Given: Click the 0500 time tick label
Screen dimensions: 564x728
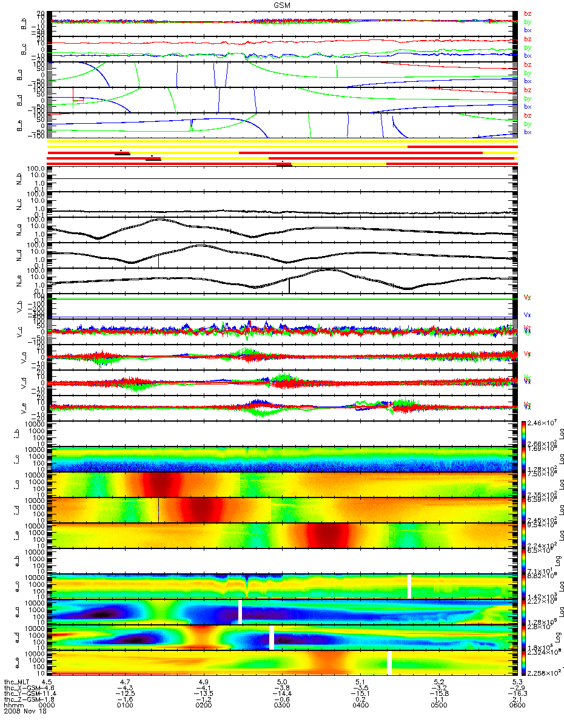Looking at the screenshot, I should pyautogui.click(x=438, y=706).
